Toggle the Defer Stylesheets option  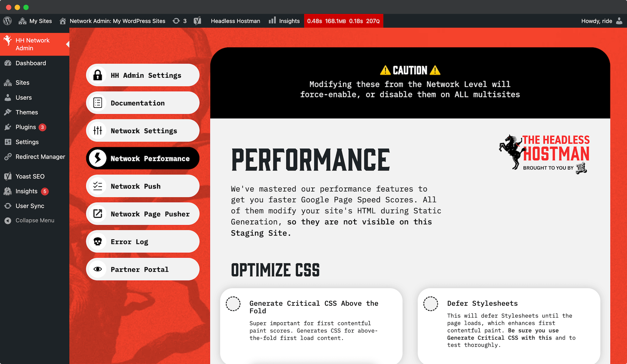(430, 303)
